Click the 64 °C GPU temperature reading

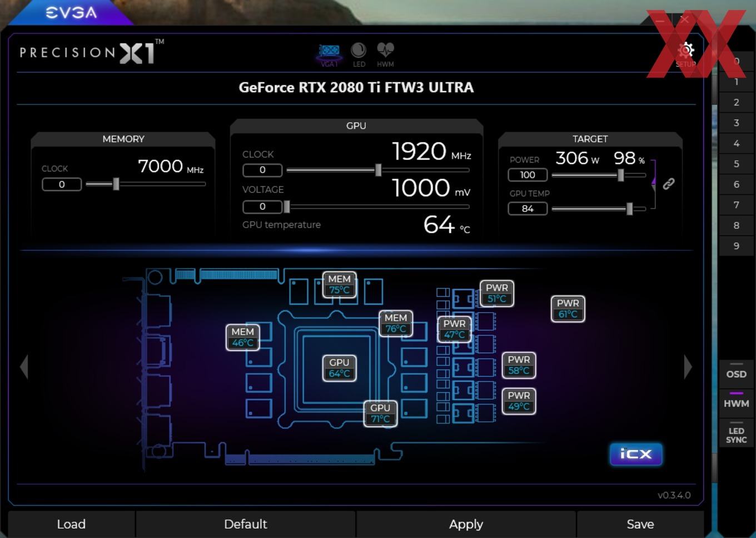447,225
